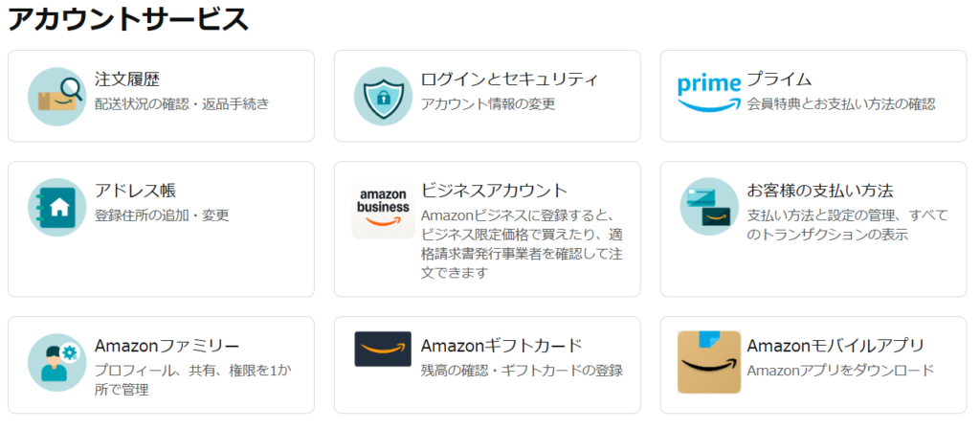Select the Amazonファミリー card title
This screenshot has height=430, width=980.
[167, 346]
